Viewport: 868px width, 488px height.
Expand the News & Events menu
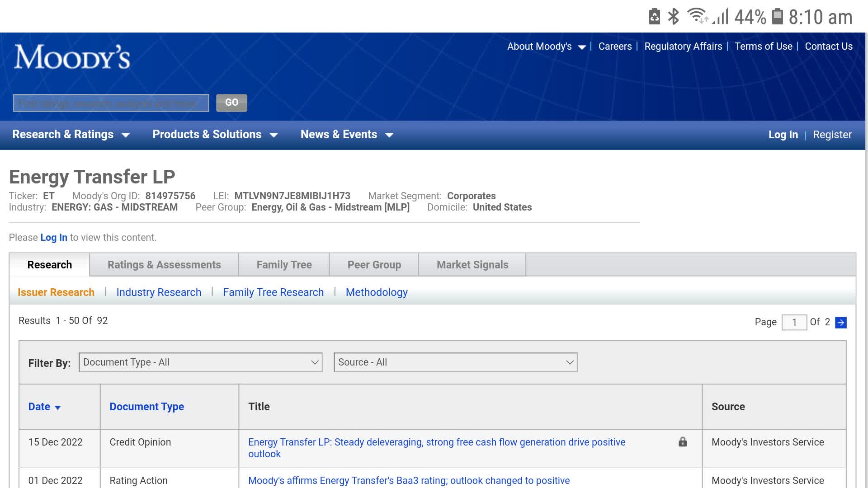tap(346, 135)
